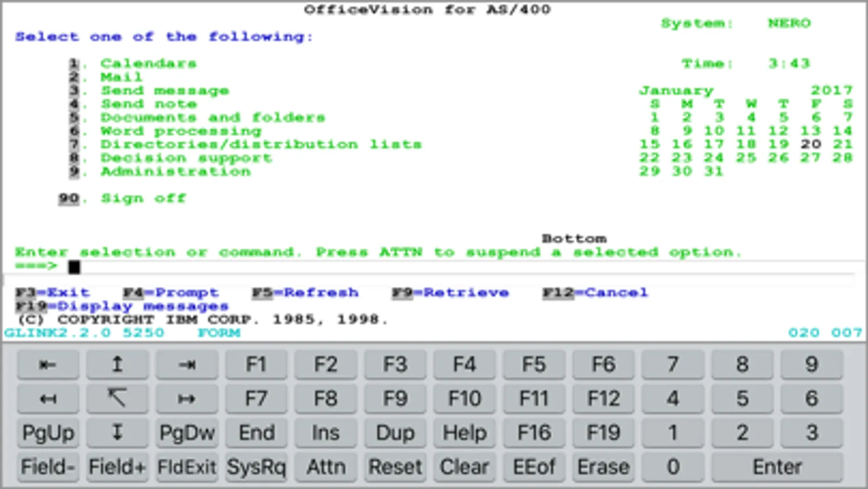The image size is (868, 489).
Task: Tap the Help key
Action: tap(465, 433)
